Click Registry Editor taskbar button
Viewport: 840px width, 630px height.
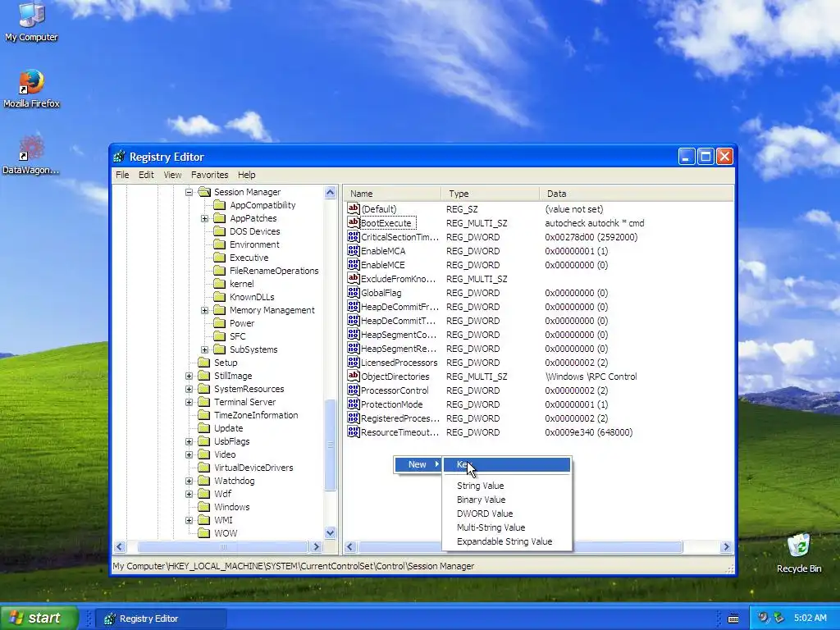[x=161, y=619]
